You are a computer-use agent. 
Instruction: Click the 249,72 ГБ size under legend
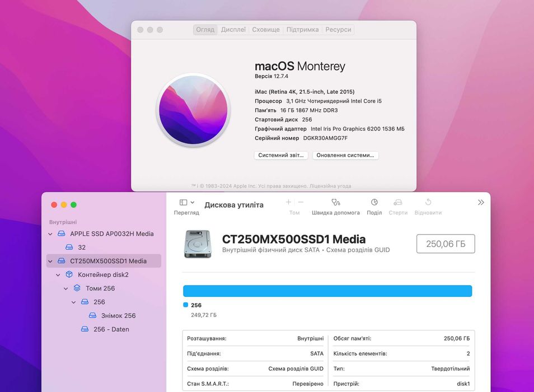(x=204, y=315)
